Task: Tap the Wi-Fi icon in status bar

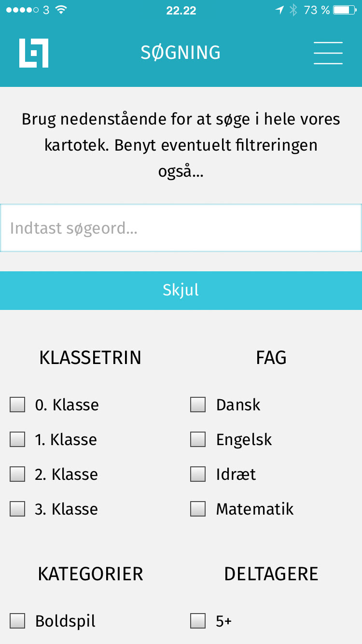Action: coord(60,10)
